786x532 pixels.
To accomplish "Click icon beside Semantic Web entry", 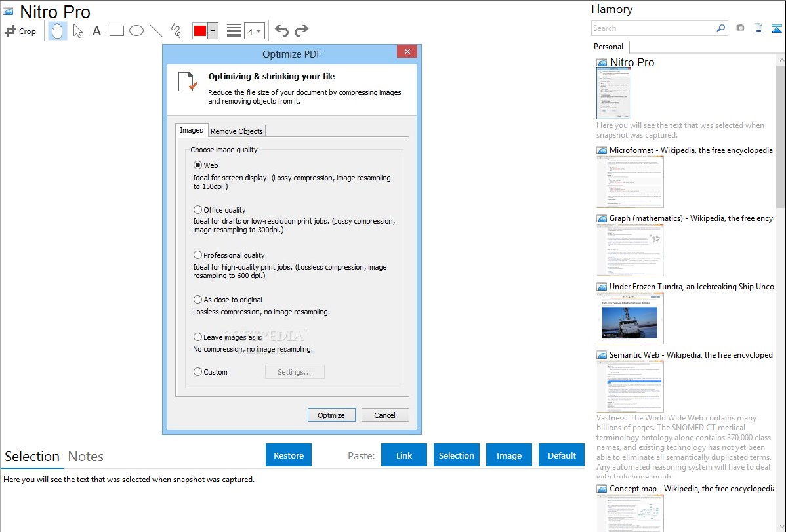I will 602,355.
